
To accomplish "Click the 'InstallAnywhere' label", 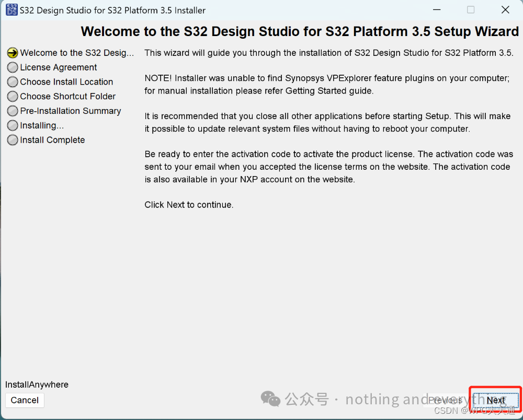I will (37, 384).
